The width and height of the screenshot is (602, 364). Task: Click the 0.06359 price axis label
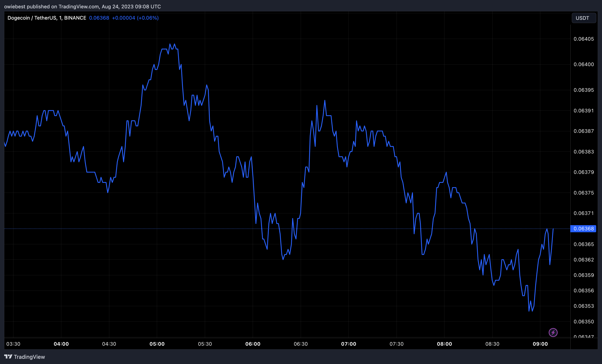tap(584, 275)
